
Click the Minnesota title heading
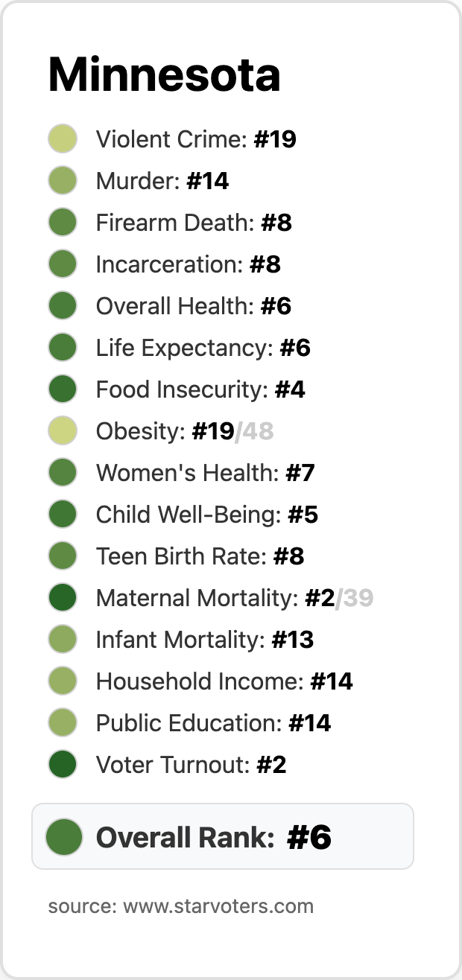pyautogui.click(x=164, y=75)
